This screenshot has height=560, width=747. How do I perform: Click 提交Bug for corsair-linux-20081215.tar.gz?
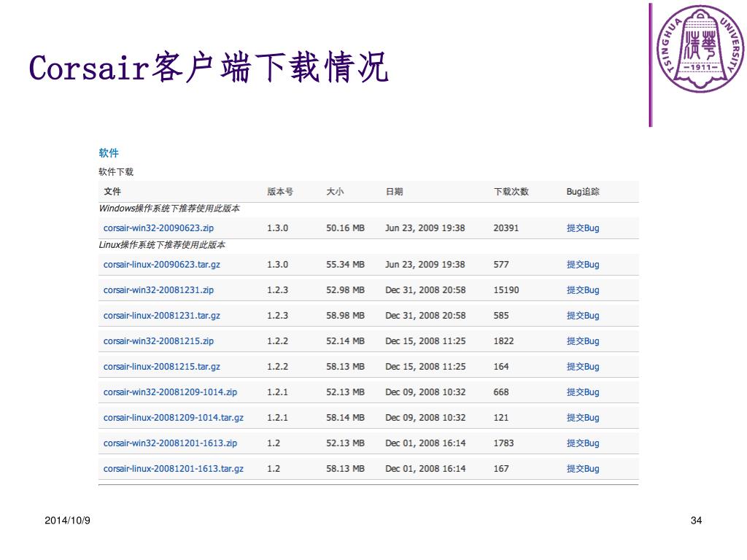(583, 367)
